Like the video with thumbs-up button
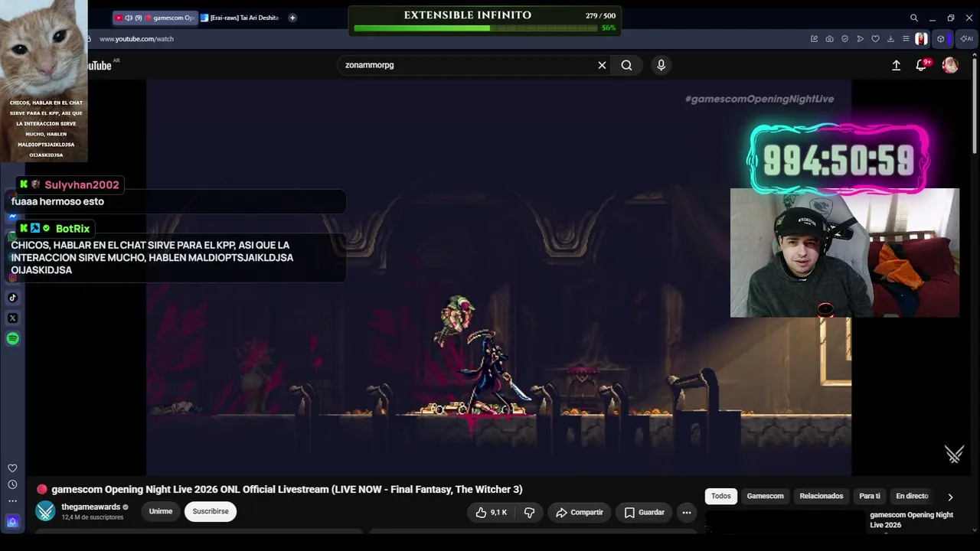The height and width of the screenshot is (551, 980). [491, 513]
